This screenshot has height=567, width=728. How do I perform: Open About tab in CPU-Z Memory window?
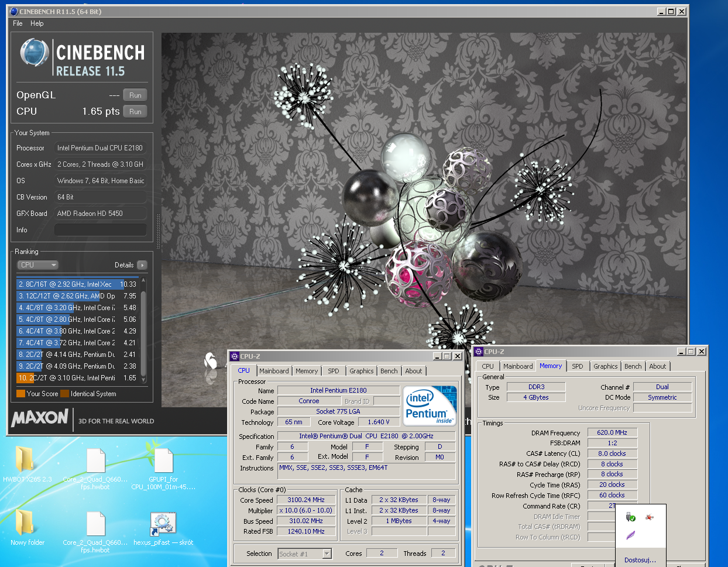pyautogui.click(x=658, y=366)
